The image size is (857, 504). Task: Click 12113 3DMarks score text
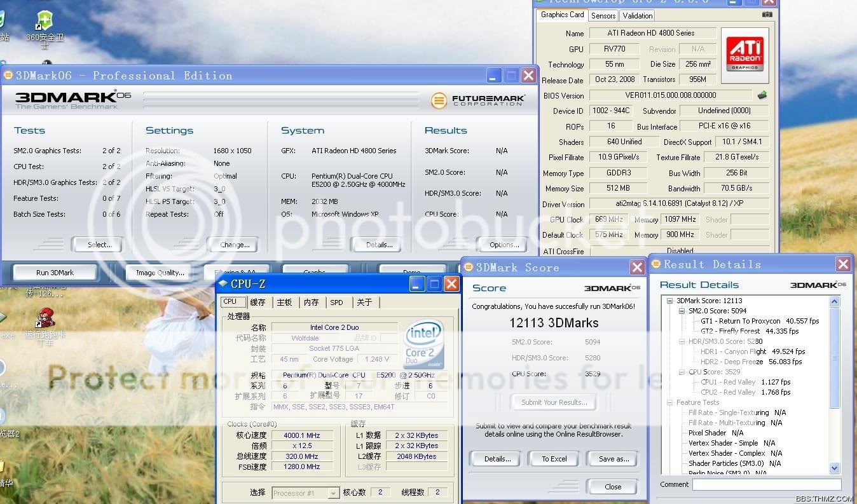point(554,323)
